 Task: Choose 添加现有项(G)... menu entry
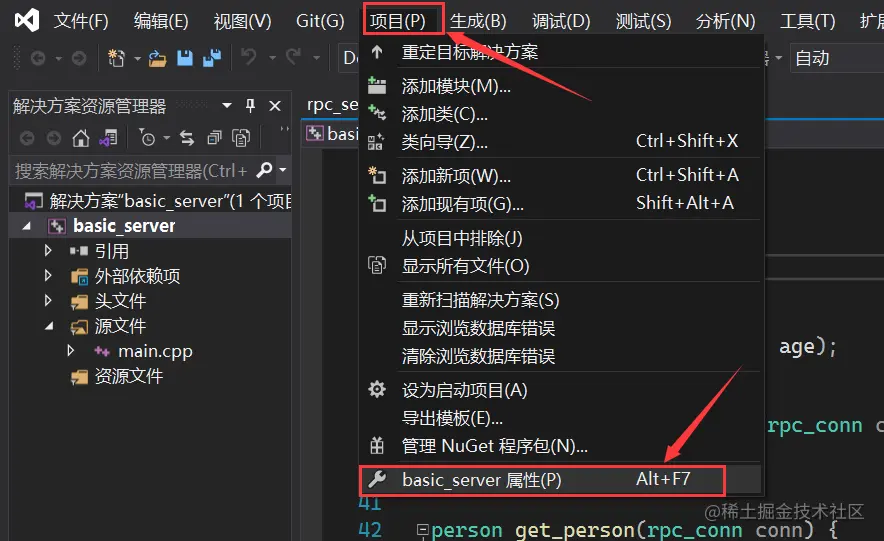(560, 203)
